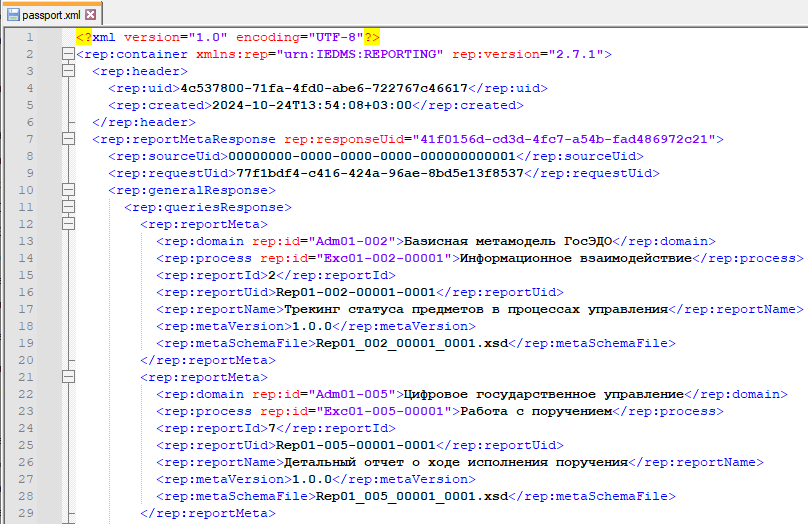This screenshot has height=524, width=808.
Task: Click text "Работа с поручением"
Action: [536, 411]
